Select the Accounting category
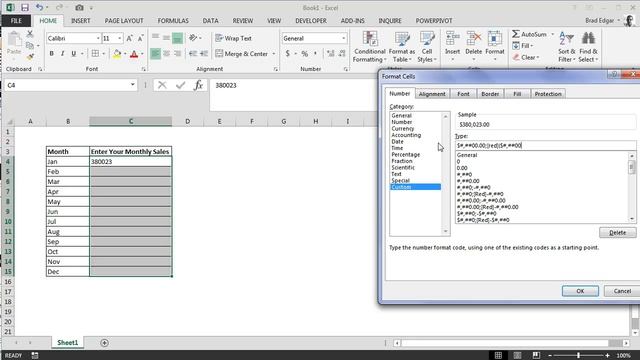The width and height of the screenshot is (640, 360). point(406,135)
